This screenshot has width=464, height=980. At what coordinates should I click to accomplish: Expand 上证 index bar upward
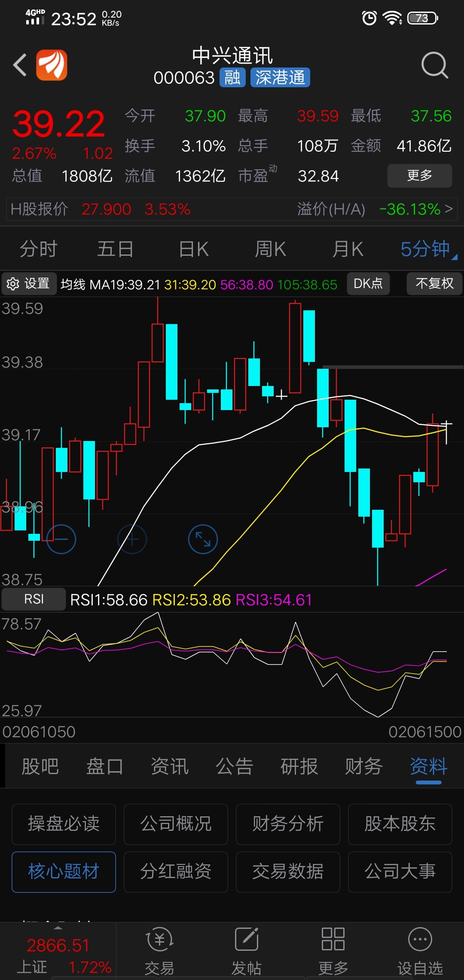[58, 928]
